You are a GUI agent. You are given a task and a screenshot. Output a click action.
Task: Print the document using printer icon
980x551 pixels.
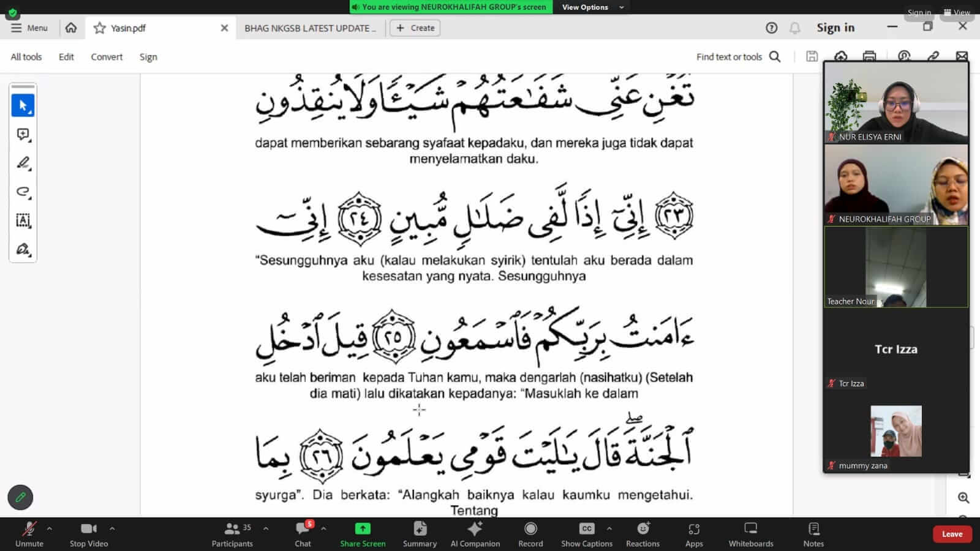[x=869, y=56]
